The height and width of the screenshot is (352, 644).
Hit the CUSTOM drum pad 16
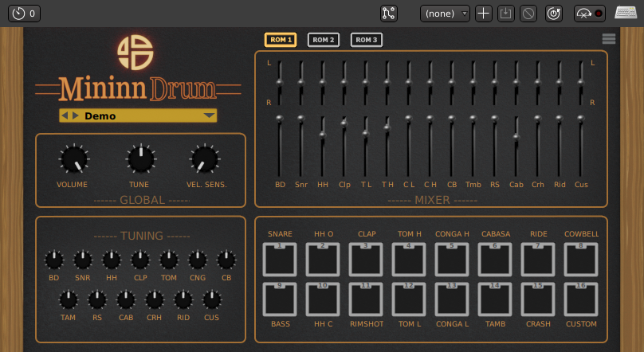[581, 299]
